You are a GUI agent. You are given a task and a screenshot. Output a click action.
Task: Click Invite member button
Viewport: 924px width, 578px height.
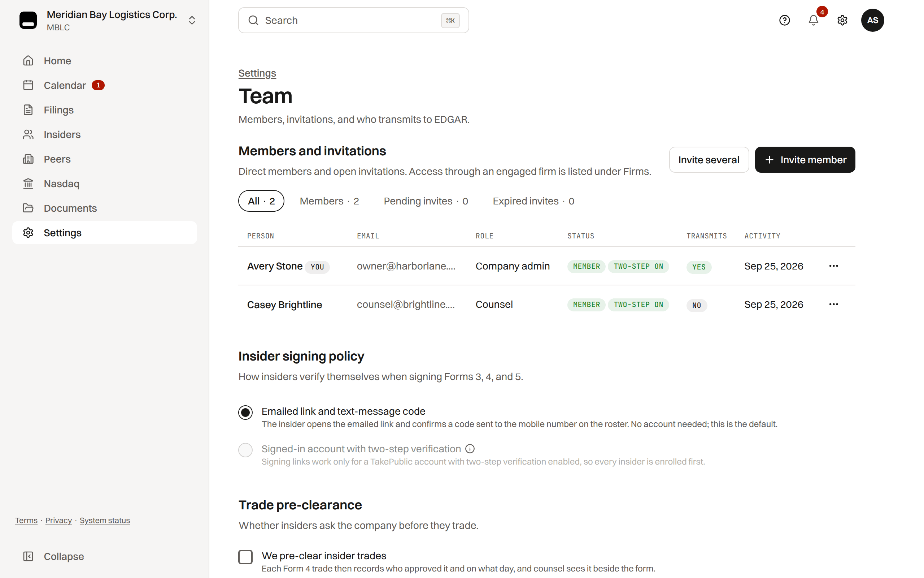pos(805,160)
